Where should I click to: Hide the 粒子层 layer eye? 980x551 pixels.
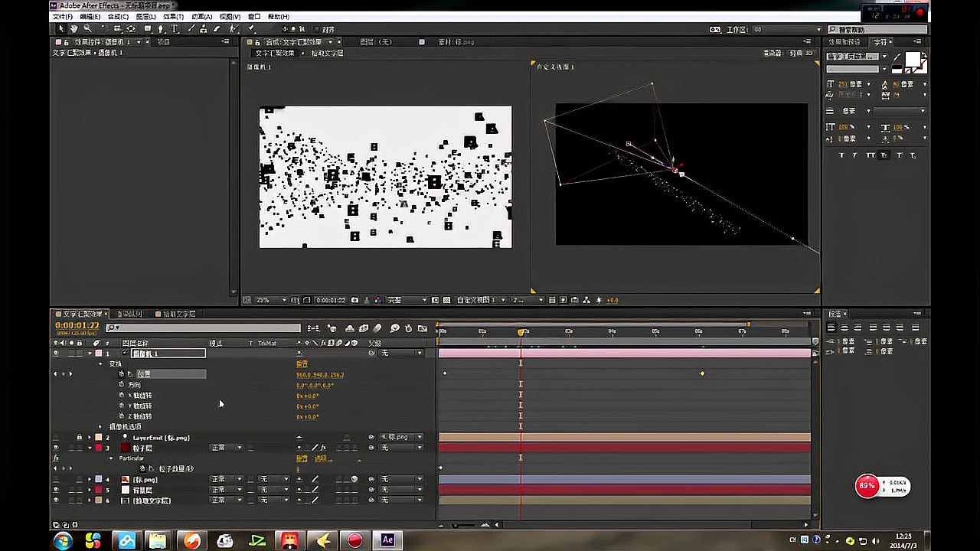[x=56, y=447]
